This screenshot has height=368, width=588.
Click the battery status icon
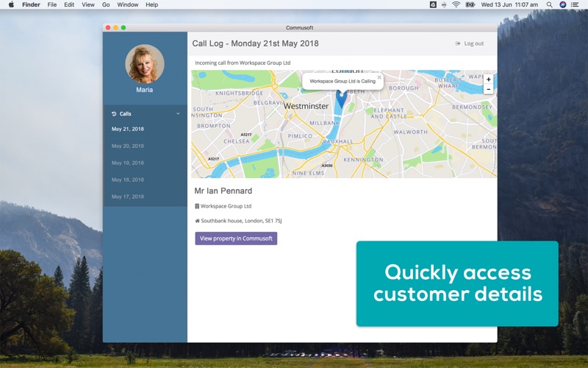click(470, 4)
